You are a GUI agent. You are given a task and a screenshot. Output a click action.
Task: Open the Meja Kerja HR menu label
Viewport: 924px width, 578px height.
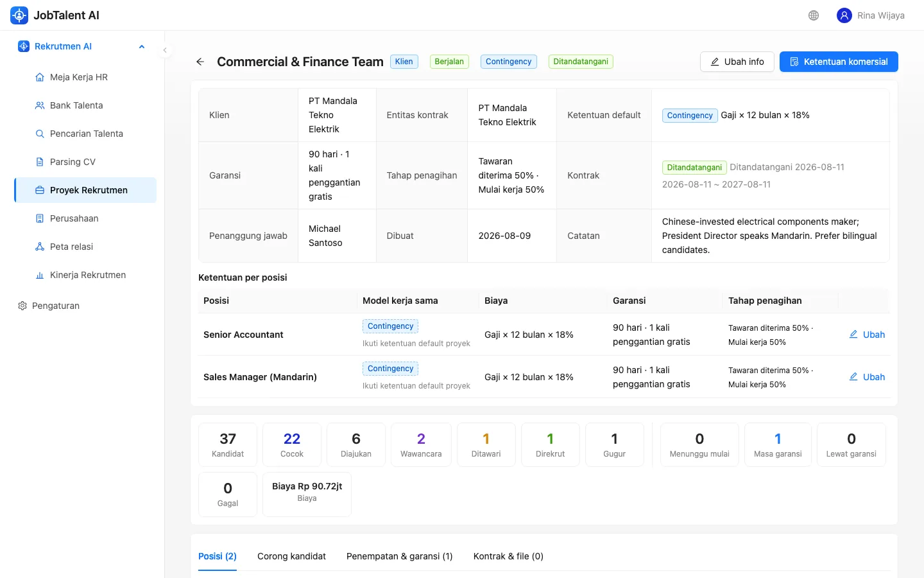click(x=79, y=77)
